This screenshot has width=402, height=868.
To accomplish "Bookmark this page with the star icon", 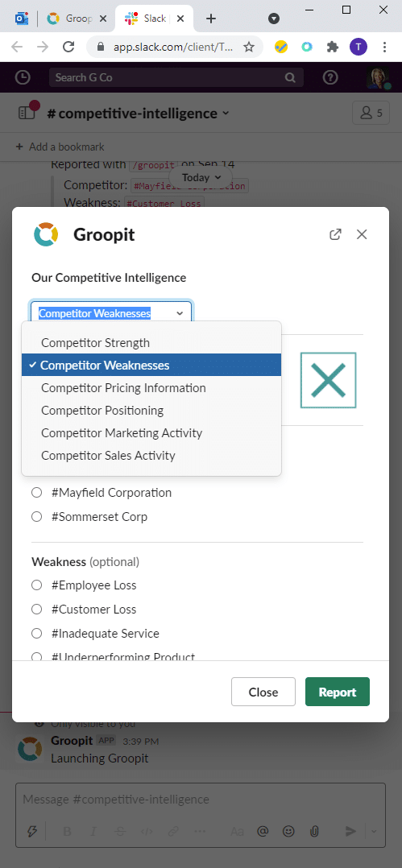I will tap(249, 47).
